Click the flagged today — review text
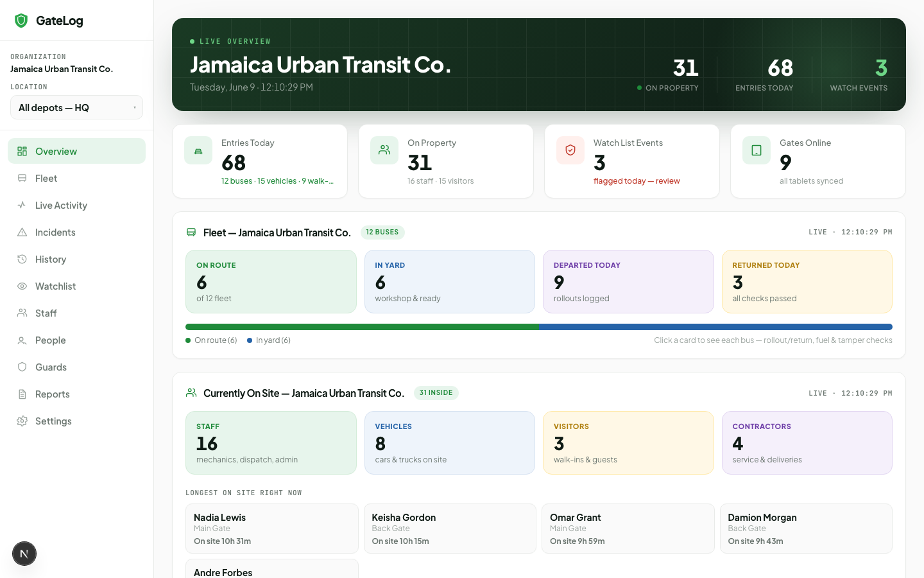The image size is (924, 578). (637, 181)
